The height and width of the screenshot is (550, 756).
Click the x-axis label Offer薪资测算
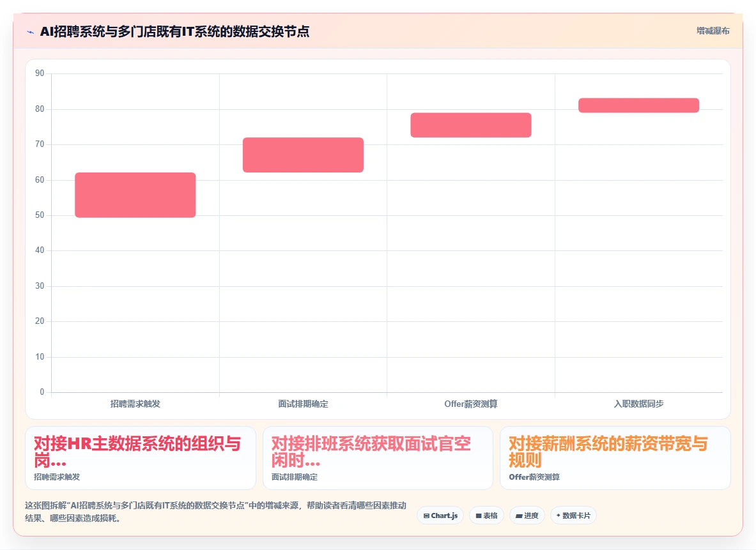click(470, 404)
